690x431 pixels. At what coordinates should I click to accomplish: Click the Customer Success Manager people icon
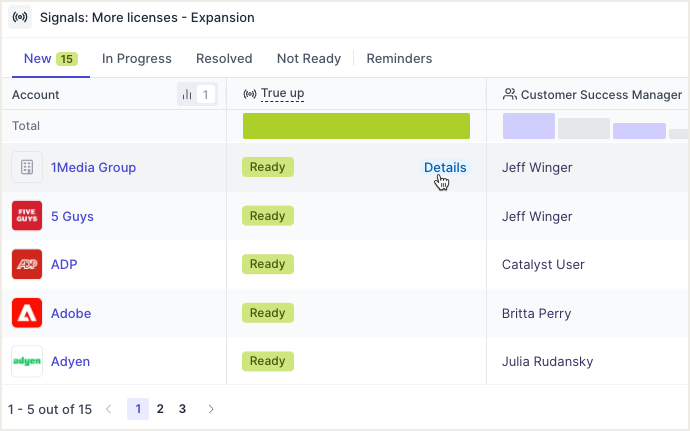coord(510,94)
